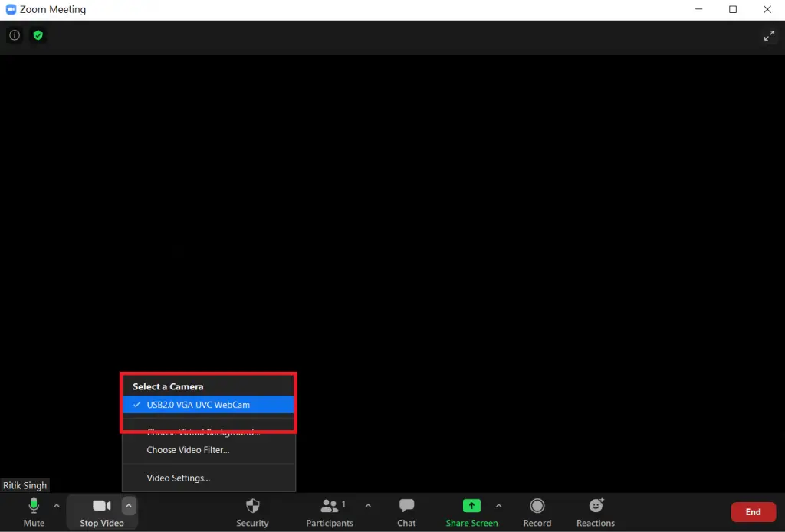Start sharing your screen
The height and width of the screenshot is (532, 785).
pyautogui.click(x=471, y=512)
